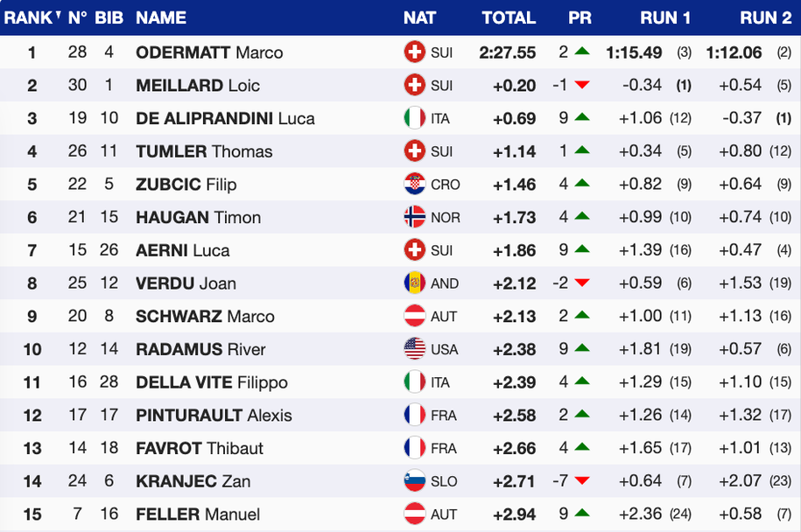Select the FAVROT Thibaut name link
801x532 pixels.
coord(198,448)
